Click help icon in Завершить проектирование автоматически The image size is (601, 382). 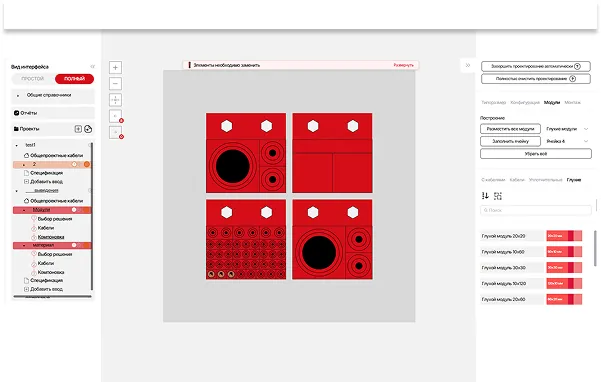point(577,66)
